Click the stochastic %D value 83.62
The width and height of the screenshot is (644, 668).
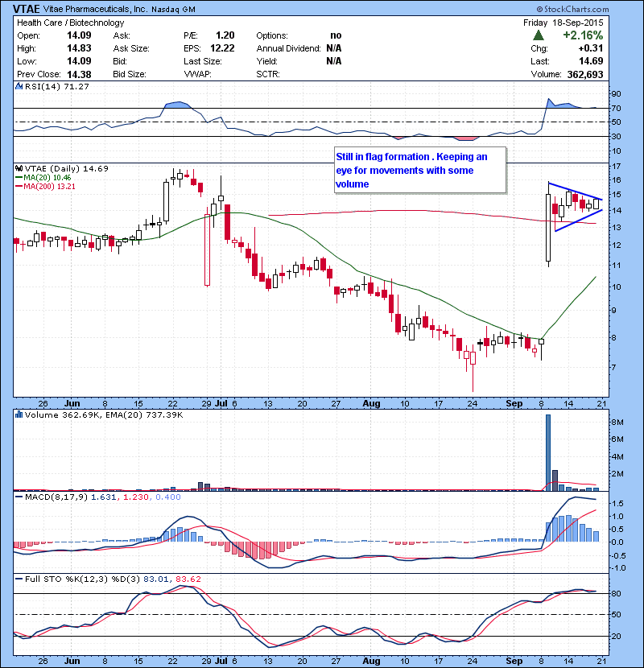188,579
